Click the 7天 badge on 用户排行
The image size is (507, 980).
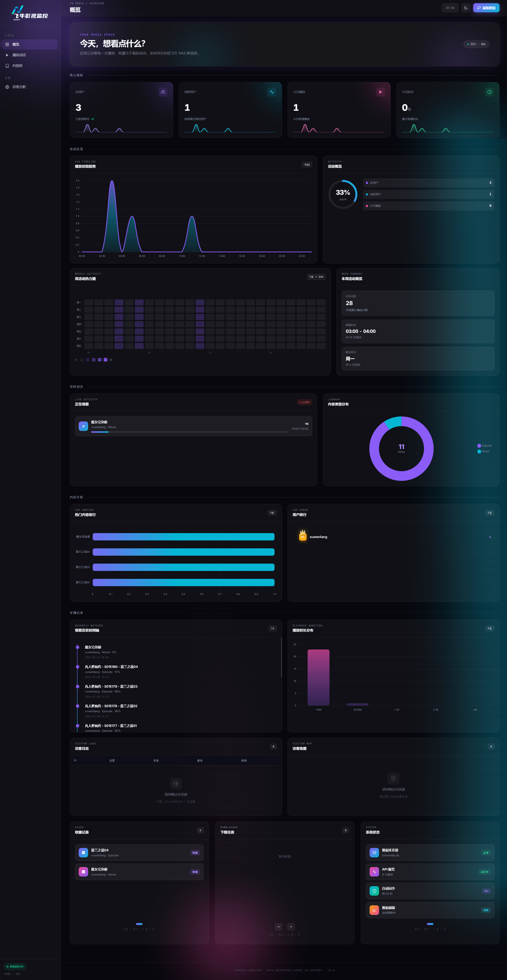click(489, 513)
